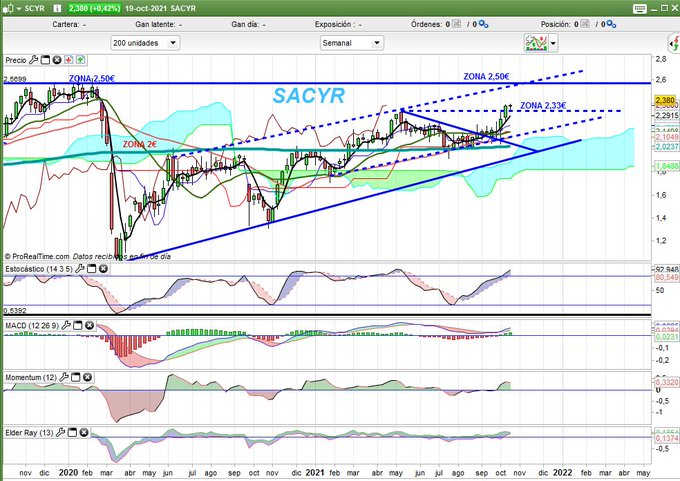Click the info icon next to SCYR
The height and width of the screenshot is (481, 680).
pyautogui.click(x=57, y=8)
